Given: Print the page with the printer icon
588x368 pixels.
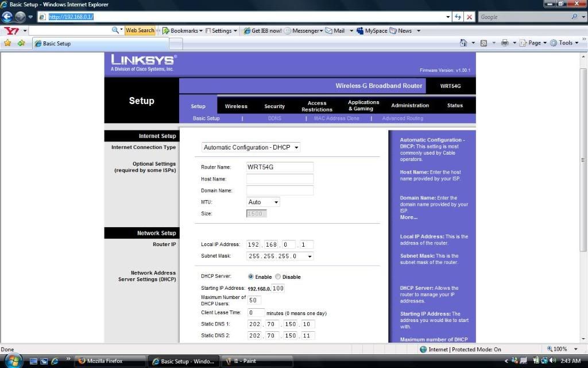Looking at the screenshot, I should click(505, 43).
